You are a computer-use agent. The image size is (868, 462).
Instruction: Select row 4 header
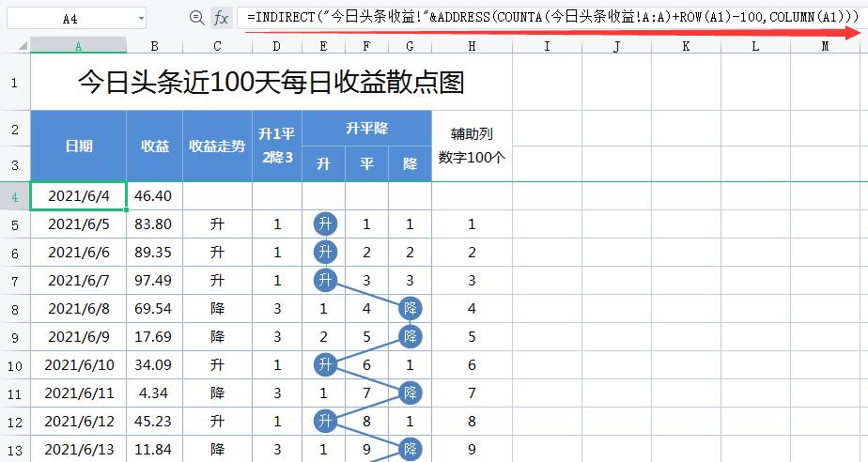(15, 196)
